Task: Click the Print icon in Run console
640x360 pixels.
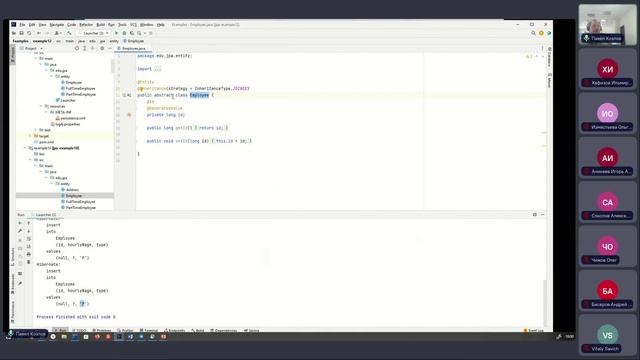Action: click(x=29, y=254)
